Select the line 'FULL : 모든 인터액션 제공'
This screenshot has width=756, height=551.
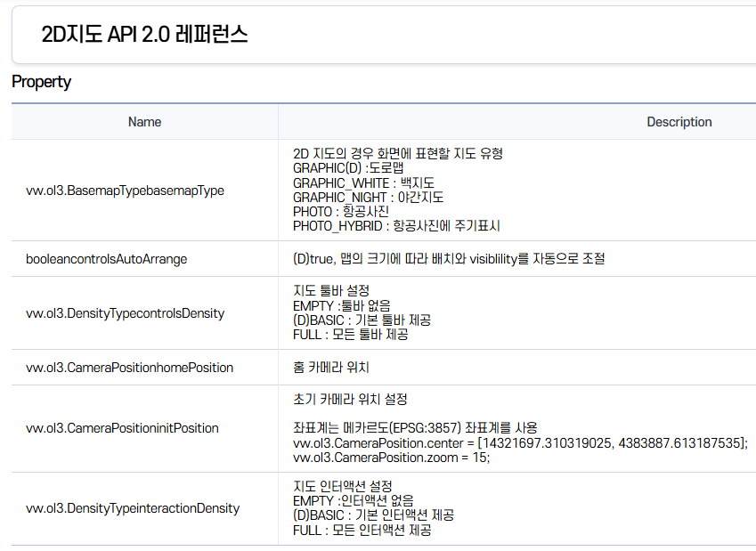coord(362,531)
